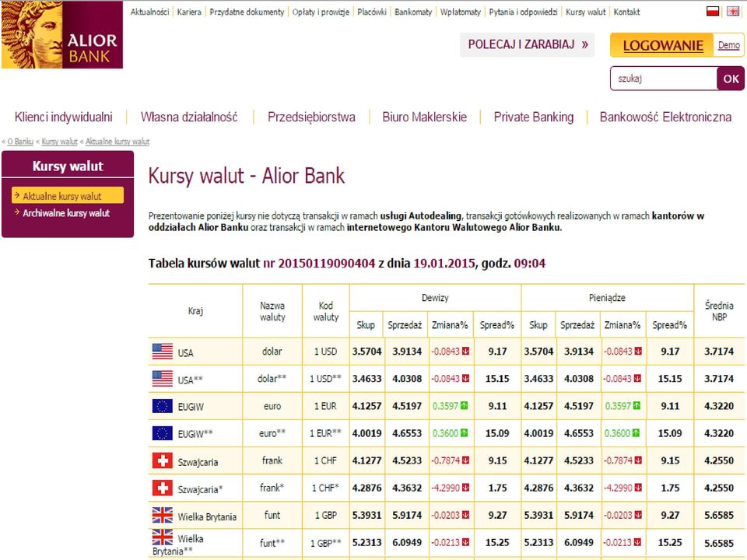This screenshot has width=747, height=560.
Task: Click the POLECAJ I ZARABIAJ button
Action: pos(527,45)
